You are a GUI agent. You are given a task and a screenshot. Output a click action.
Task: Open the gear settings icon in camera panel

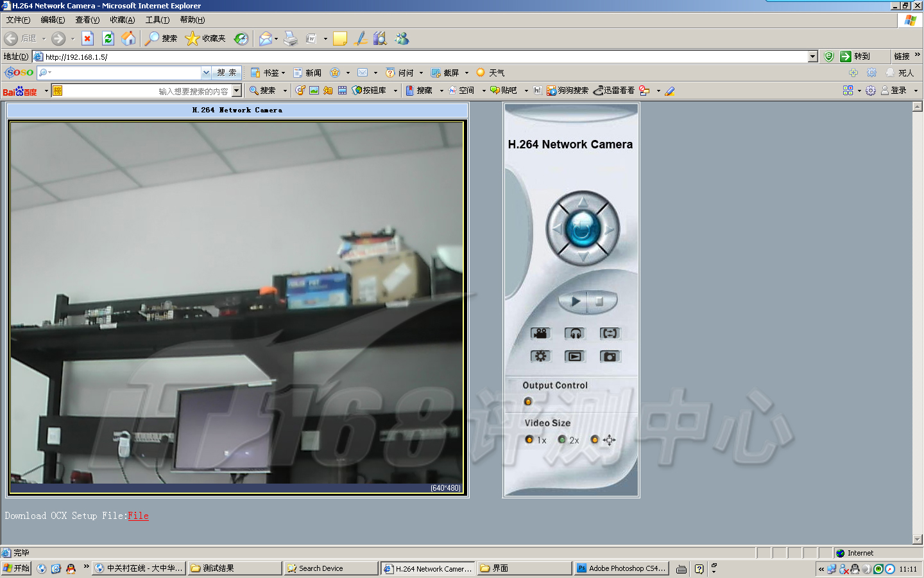pyautogui.click(x=540, y=356)
